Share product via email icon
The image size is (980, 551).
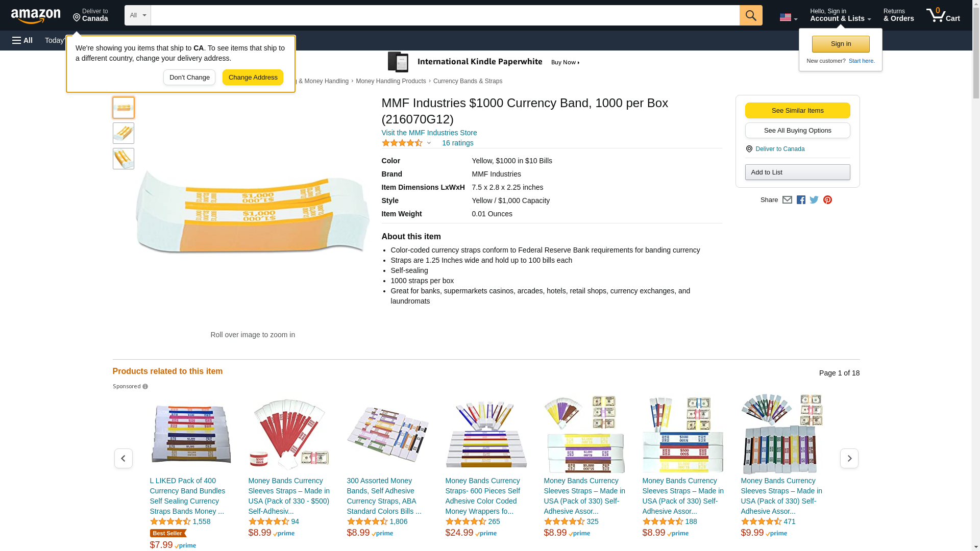787,200
